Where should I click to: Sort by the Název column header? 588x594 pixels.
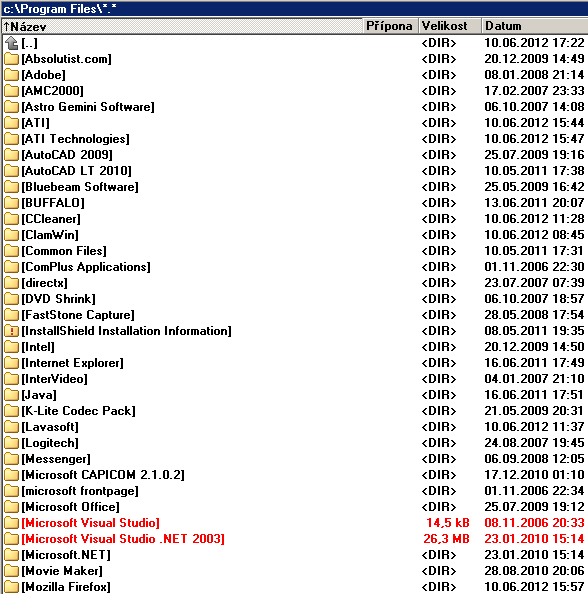[182, 26]
